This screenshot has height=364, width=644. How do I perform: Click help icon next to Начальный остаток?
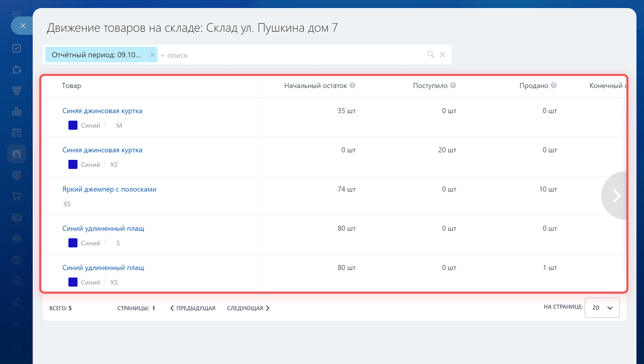[352, 85]
